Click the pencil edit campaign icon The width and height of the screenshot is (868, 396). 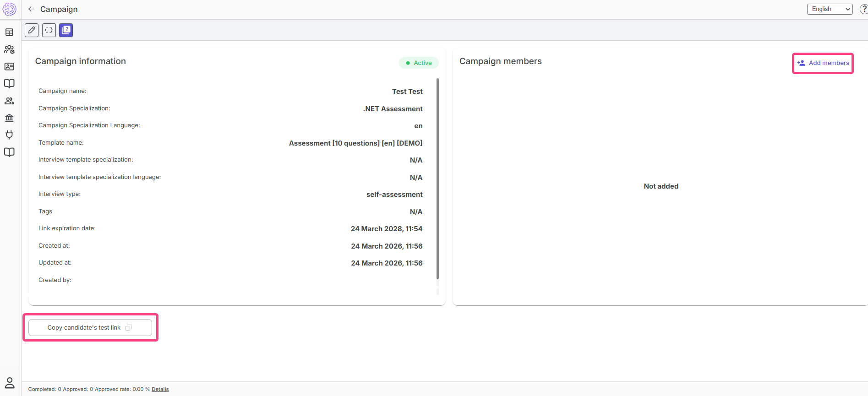coord(32,30)
